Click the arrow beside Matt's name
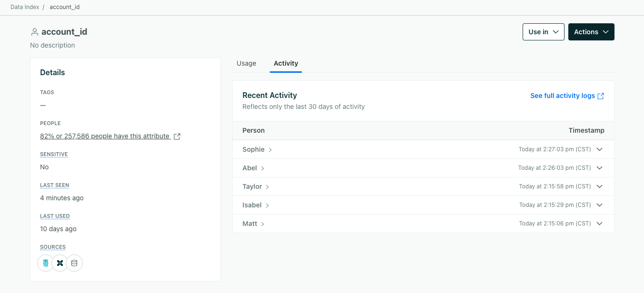The image size is (644, 293). click(x=262, y=224)
